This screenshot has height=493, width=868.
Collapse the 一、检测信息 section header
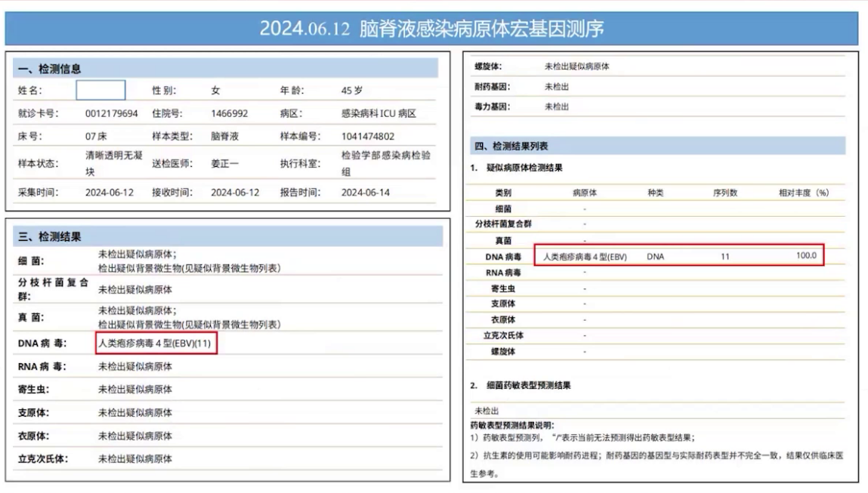[x=49, y=68]
